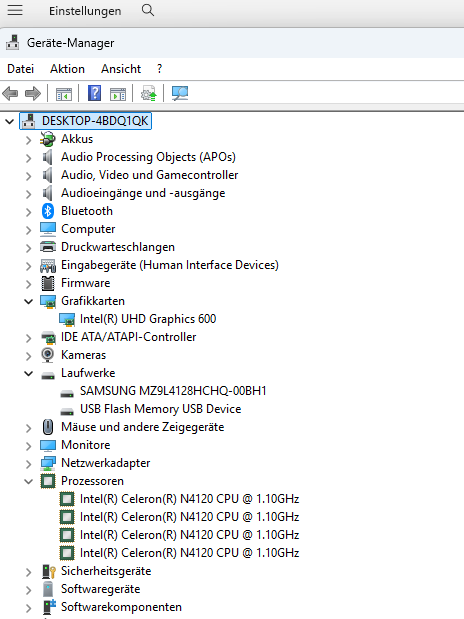This screenshot has height=619, width=464.
Task: Click the search magnifier beside Einstellungen
Action: pyautogui.click(x=148, y=10)
